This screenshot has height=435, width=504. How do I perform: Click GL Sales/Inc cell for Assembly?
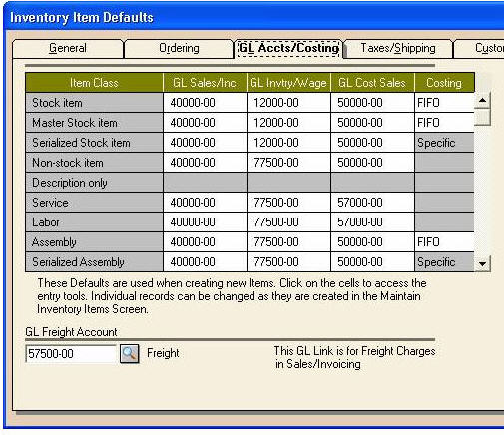(x=205, y=242)
